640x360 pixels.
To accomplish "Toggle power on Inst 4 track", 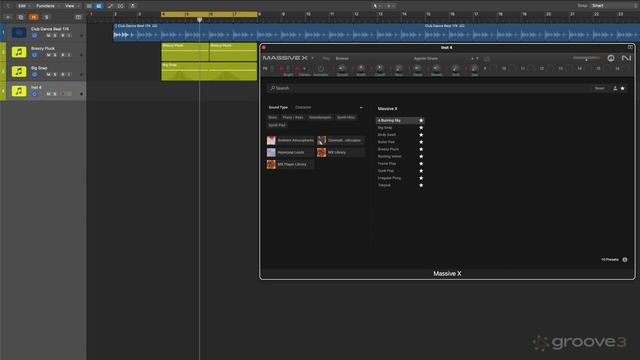I will coord(34,94).
